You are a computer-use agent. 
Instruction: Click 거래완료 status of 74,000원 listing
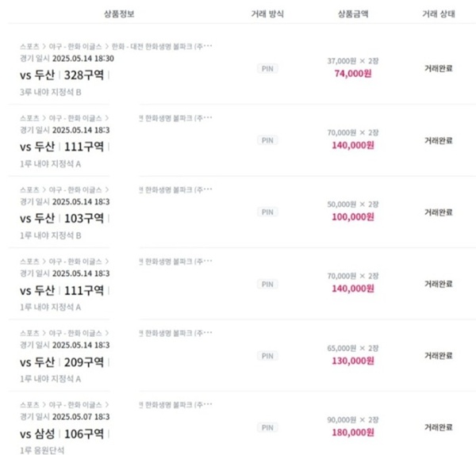[x=439, y=68]
